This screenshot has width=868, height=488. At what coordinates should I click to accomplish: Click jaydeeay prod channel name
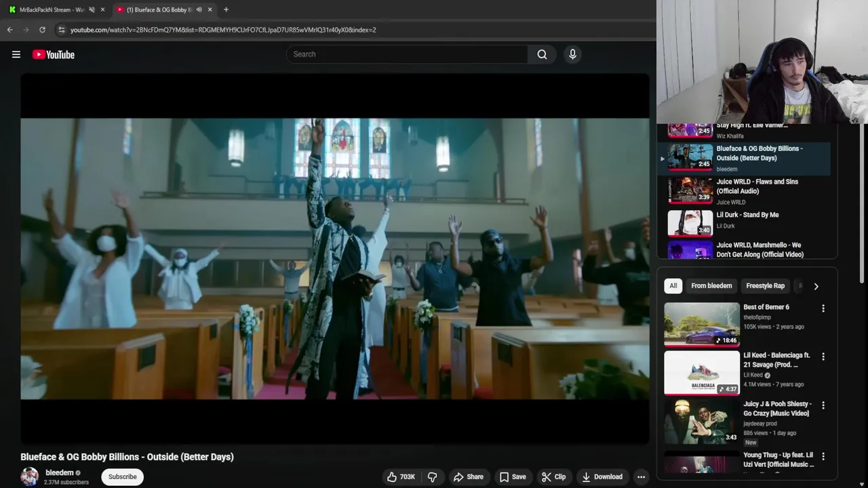[760, 424]
